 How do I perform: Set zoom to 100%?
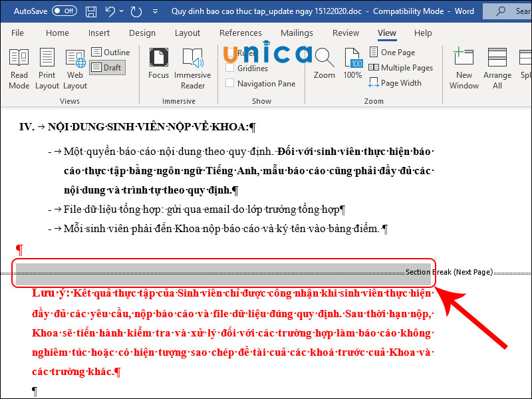(352, 64)
